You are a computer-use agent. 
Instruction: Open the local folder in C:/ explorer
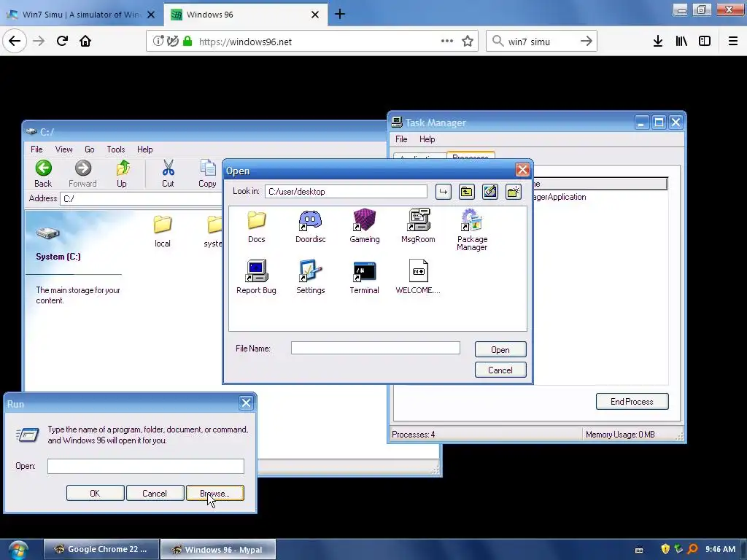[163, 231]
